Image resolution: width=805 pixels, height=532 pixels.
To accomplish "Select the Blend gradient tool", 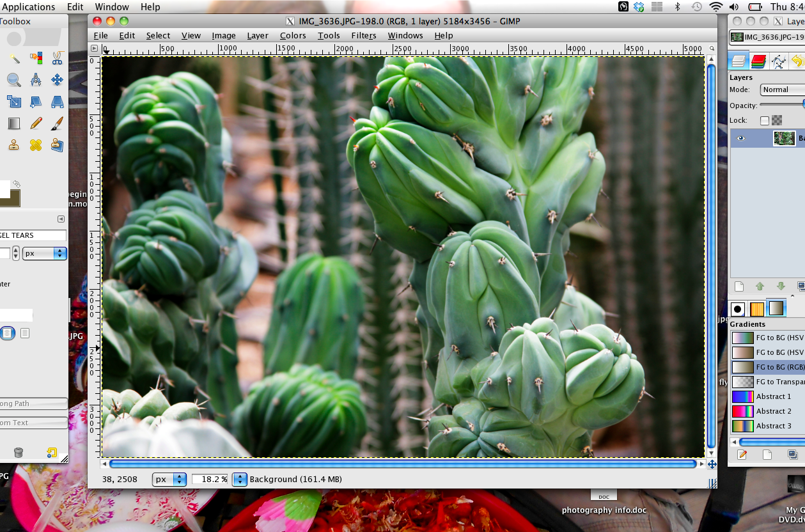I will [x=14, y=123].
